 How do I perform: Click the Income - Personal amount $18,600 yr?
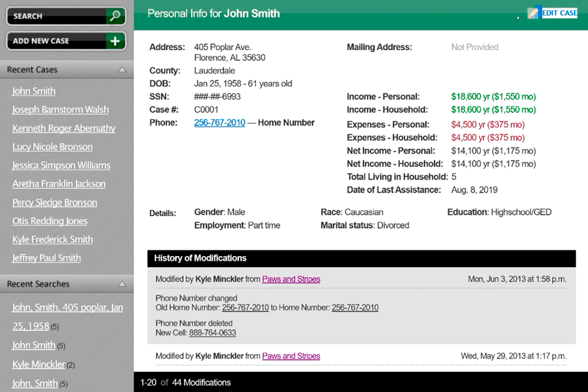coord(494,97)
